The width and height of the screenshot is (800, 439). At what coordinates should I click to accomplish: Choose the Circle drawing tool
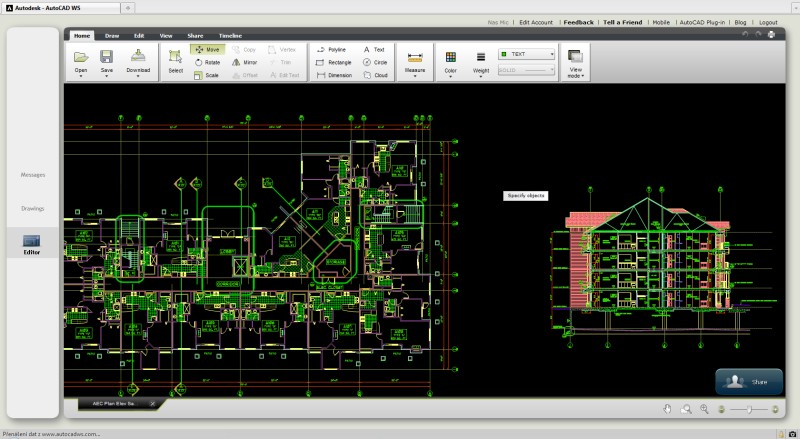click(x=374, y=62)
